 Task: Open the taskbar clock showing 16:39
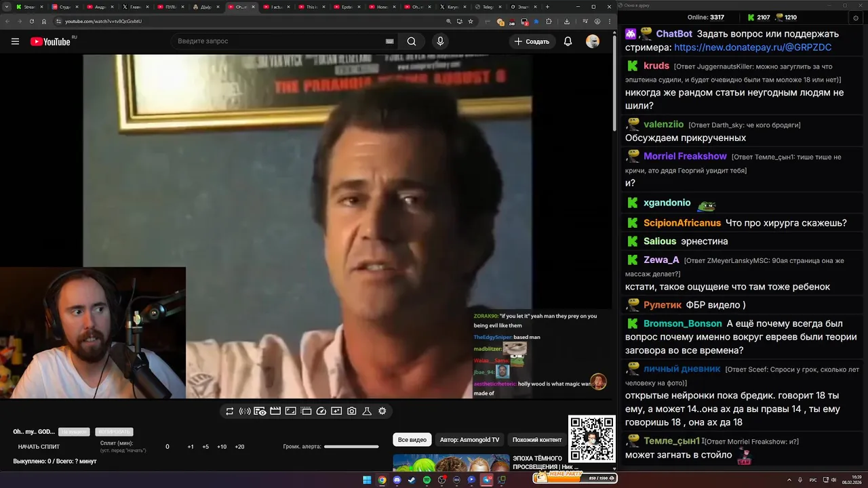pos(851,480)
